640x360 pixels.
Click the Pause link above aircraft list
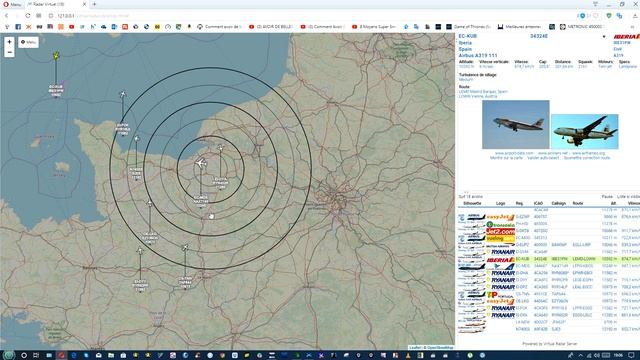pyautogui.click(x=607, y=197)
